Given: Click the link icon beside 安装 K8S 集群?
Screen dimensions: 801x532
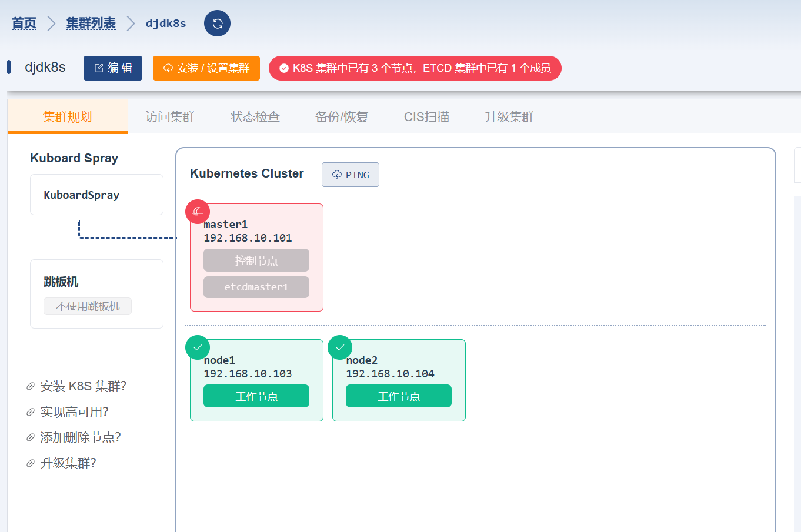Looking at the screenshot, I should click(x=31, y=387).
